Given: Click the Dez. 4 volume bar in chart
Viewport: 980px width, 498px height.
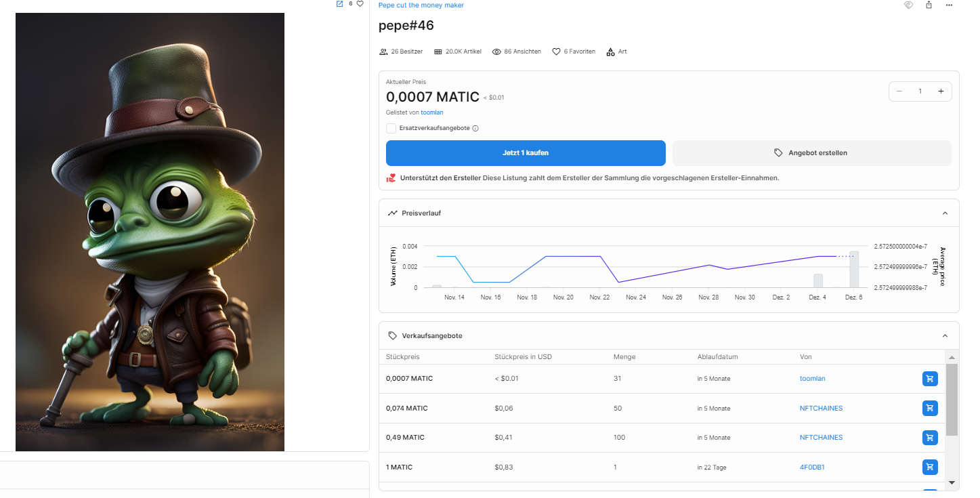Looking at the screenshot, I should [x=818, y=281].
